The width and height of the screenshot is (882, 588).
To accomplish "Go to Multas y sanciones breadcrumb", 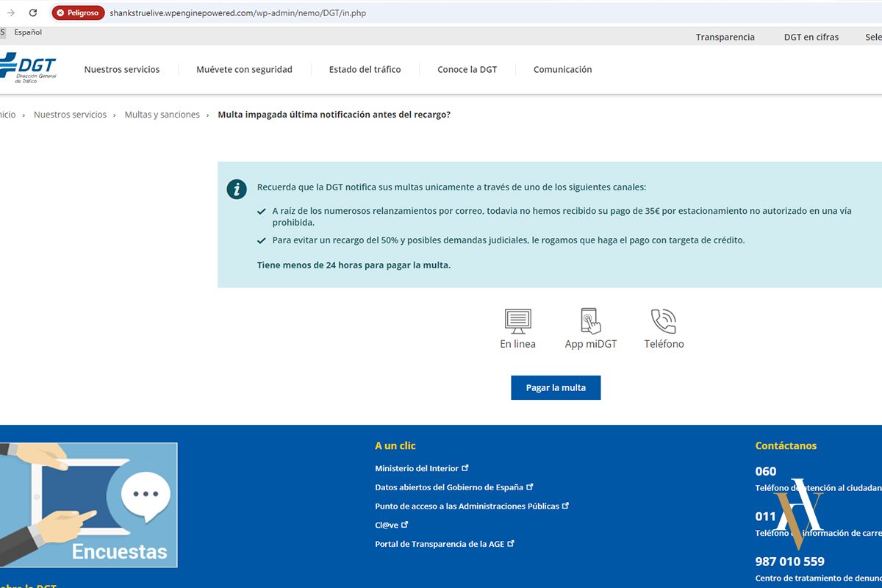I will tap(162, 115).
